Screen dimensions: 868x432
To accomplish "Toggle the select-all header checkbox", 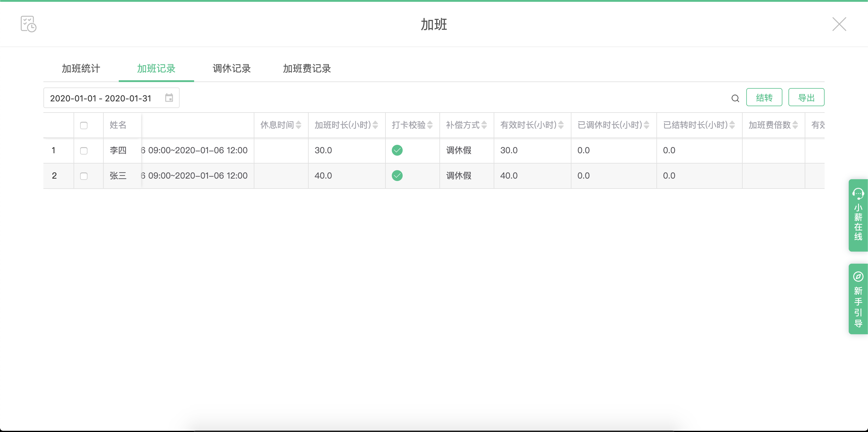I will coord(84,125).
